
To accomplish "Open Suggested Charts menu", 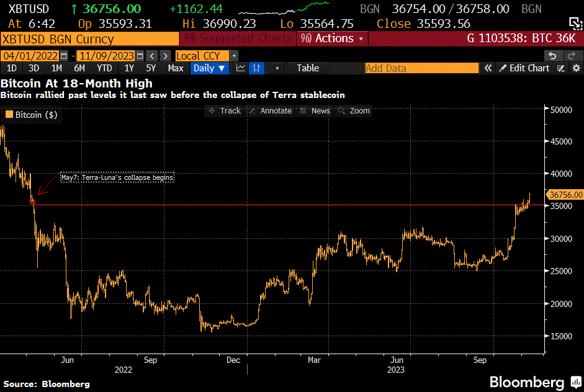I will pos(238,38).
